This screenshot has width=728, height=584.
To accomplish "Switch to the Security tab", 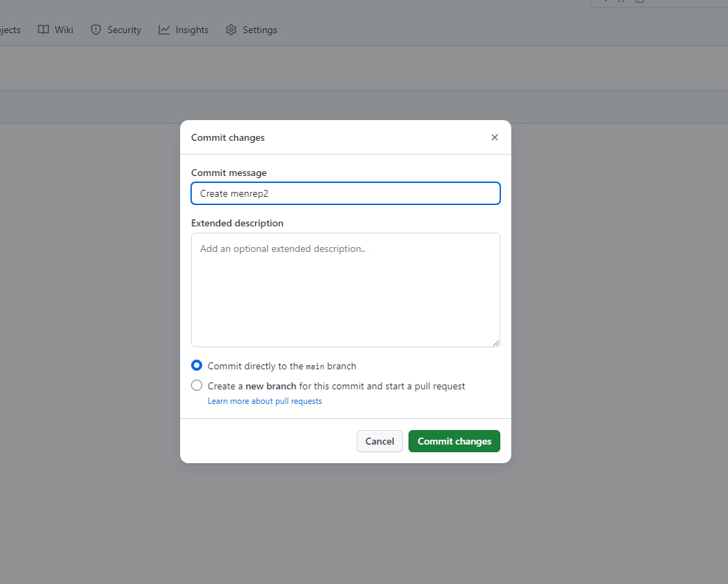I will coord(124,30).
